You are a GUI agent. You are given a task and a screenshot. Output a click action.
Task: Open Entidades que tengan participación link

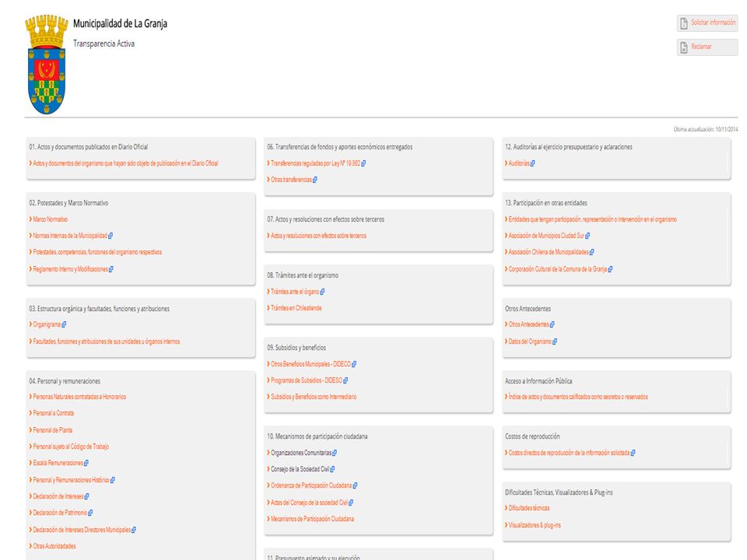click(592, 219)
